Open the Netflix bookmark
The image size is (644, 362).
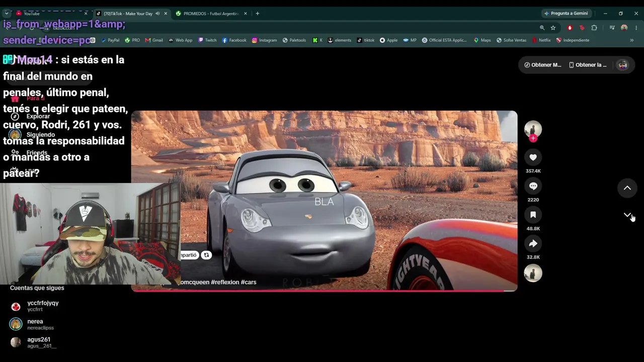[541, 40]
